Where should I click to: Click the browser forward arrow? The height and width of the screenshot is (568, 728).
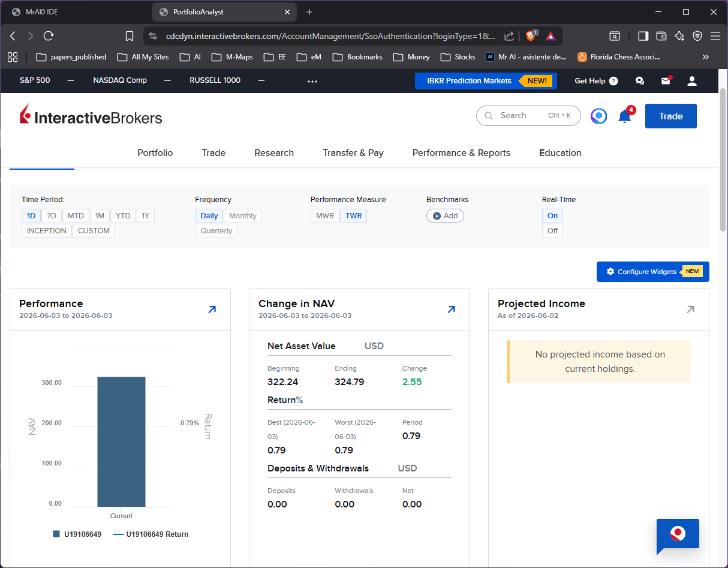[x=31, y=36]
